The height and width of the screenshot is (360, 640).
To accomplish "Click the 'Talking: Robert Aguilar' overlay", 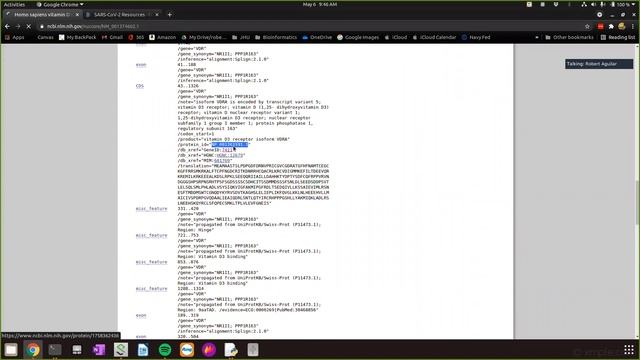I will click(599, 64).
